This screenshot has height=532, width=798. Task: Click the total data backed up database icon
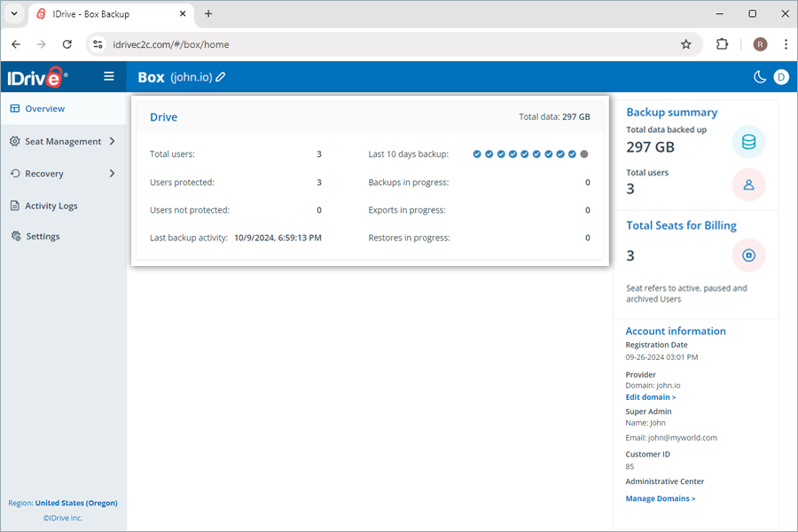coord(748,142)
